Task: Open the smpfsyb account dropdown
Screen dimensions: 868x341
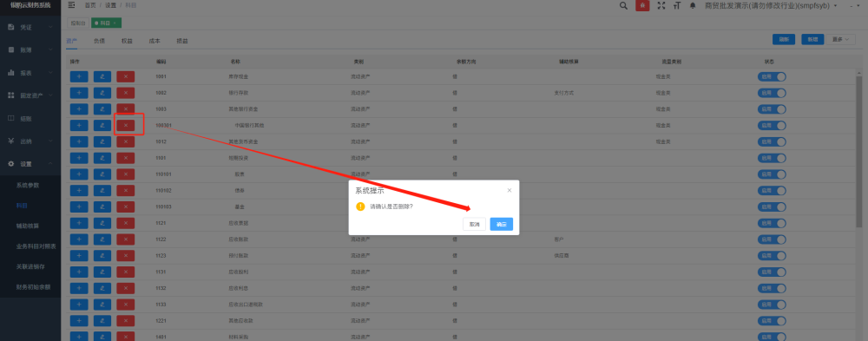Action: (x=772, y=5)
